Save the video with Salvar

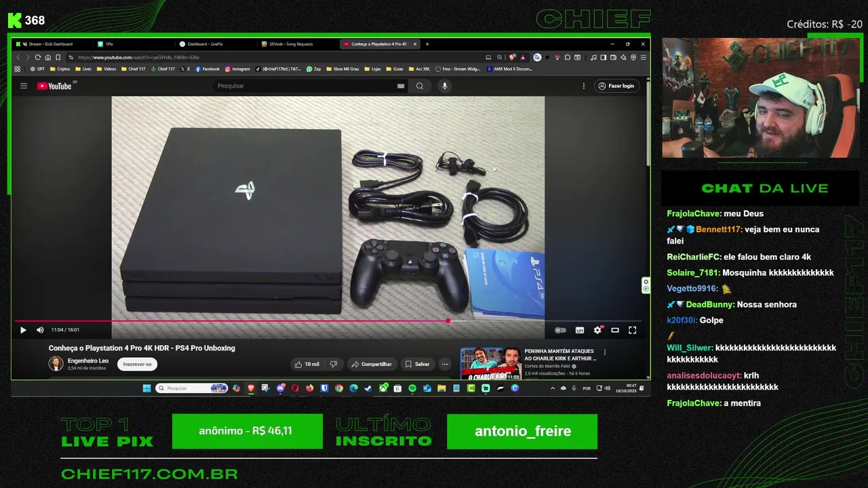417,364
